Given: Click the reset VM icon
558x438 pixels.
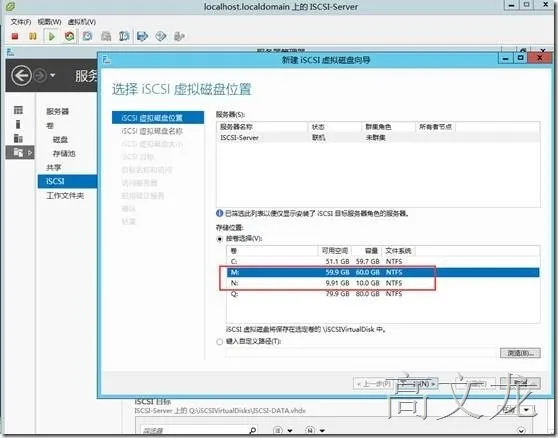Looking at the screenshot, I should tap(69, 36).
